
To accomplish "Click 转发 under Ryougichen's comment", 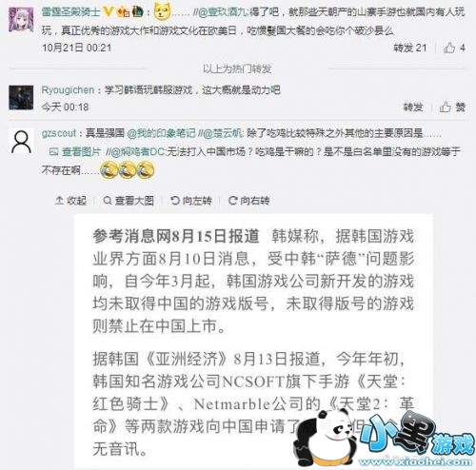I will pyautogui.click(x=413, y=108).
